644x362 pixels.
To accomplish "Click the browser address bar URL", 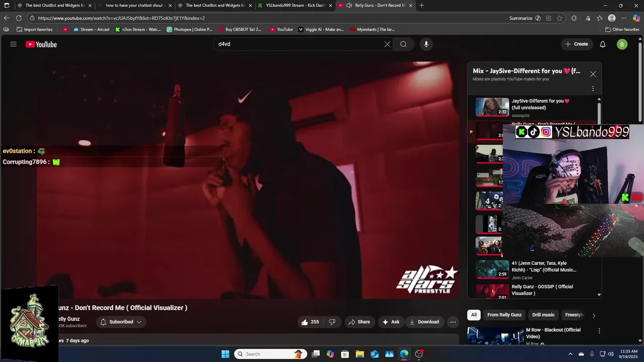I will click(x=121, y=18).
